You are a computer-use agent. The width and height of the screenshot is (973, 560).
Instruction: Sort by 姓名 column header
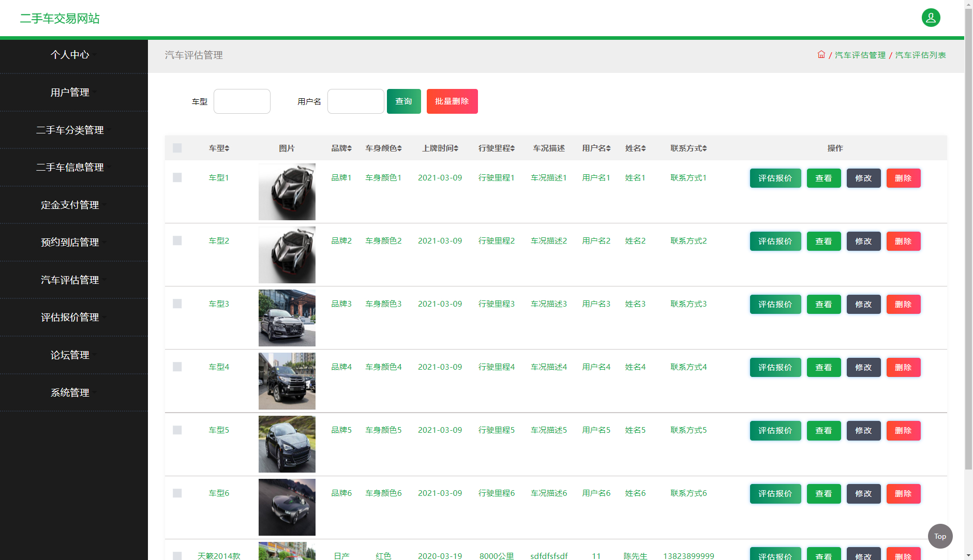tap(635, 148)
